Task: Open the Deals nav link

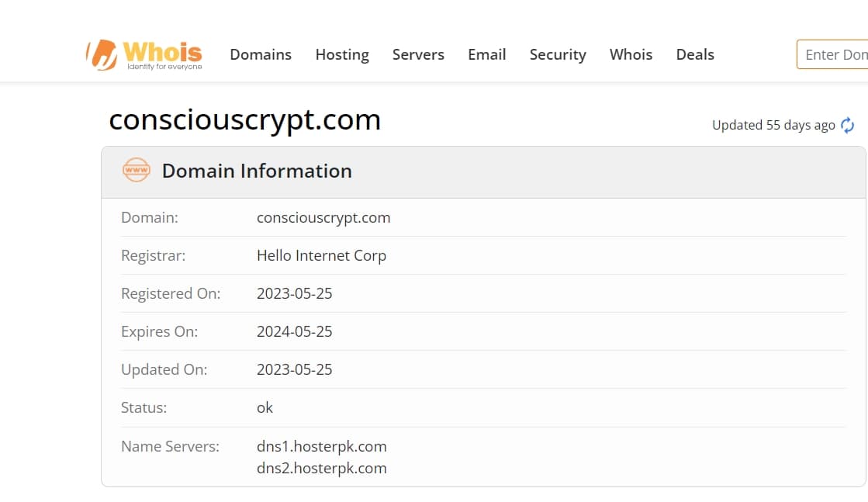Action: 695,54
